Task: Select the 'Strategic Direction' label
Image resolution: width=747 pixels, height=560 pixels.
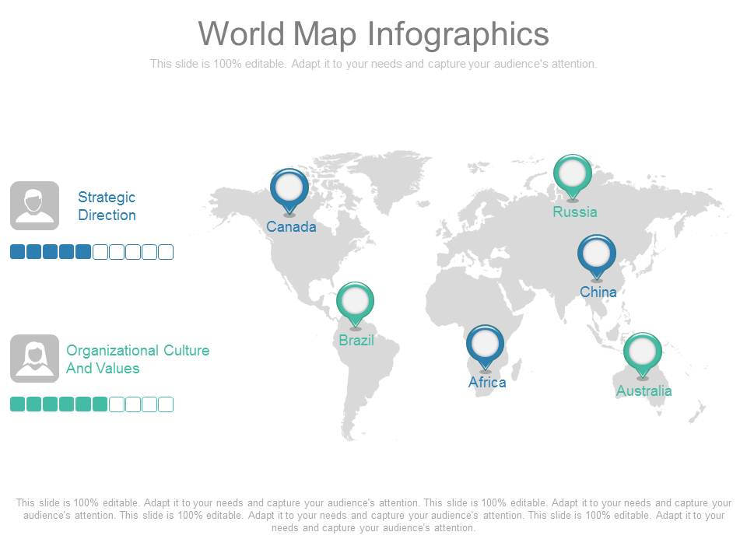Action: coord(107,206)
